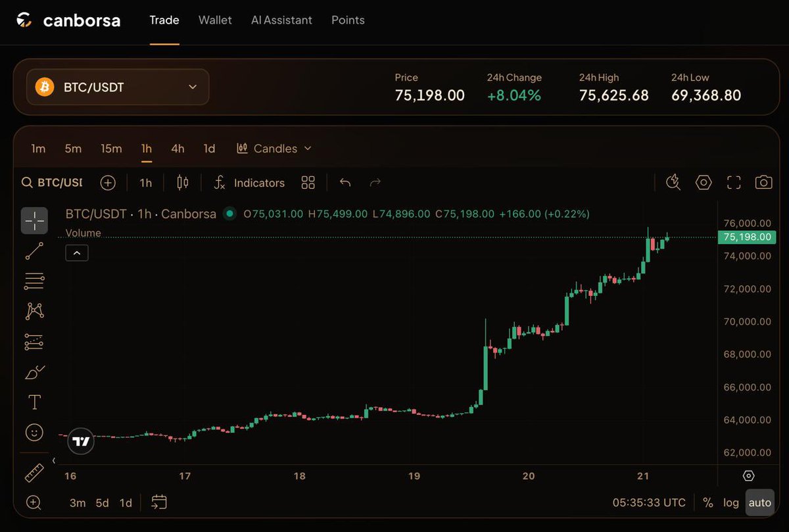The image size is (789, 532).
Task: Expand the BTC/USDT pair dropdown
Action: click(x=118, y=87)
